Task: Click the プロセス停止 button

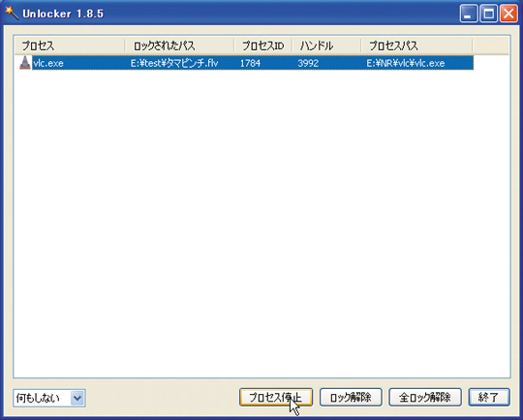Action: (276, 398)
